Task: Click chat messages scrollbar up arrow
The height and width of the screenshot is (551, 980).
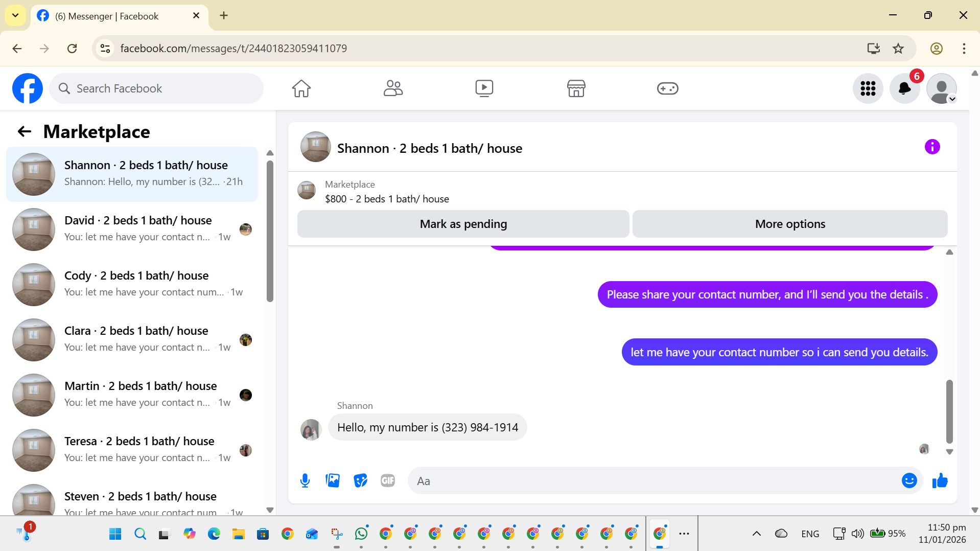Action: pos(949,252)
